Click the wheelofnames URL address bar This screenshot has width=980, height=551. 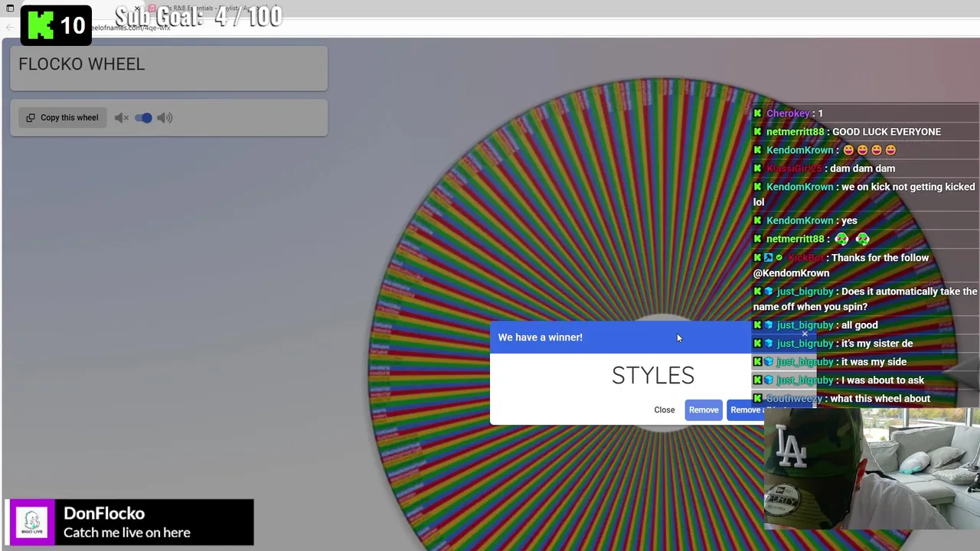[x=130, y=28]
